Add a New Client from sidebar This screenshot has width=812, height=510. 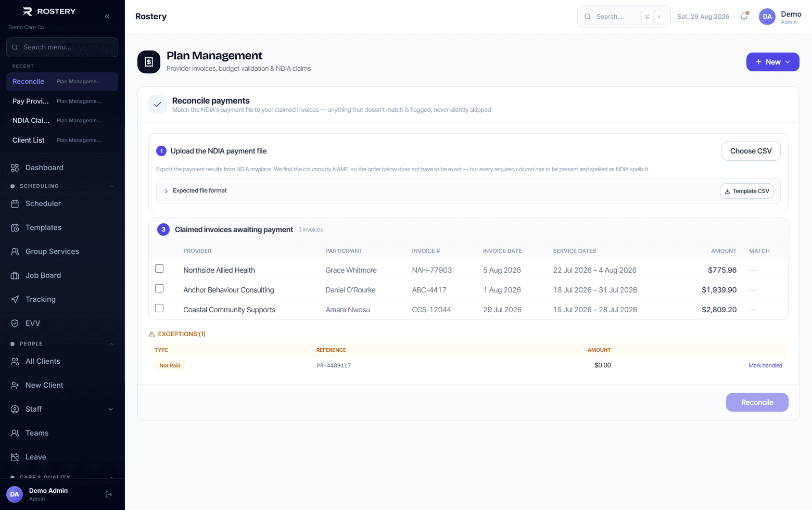coord(62,385)
